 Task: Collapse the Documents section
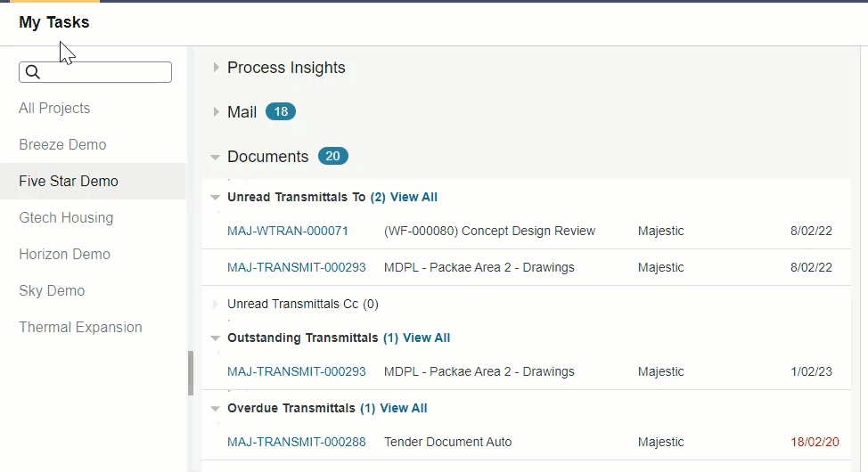[216, 157]
